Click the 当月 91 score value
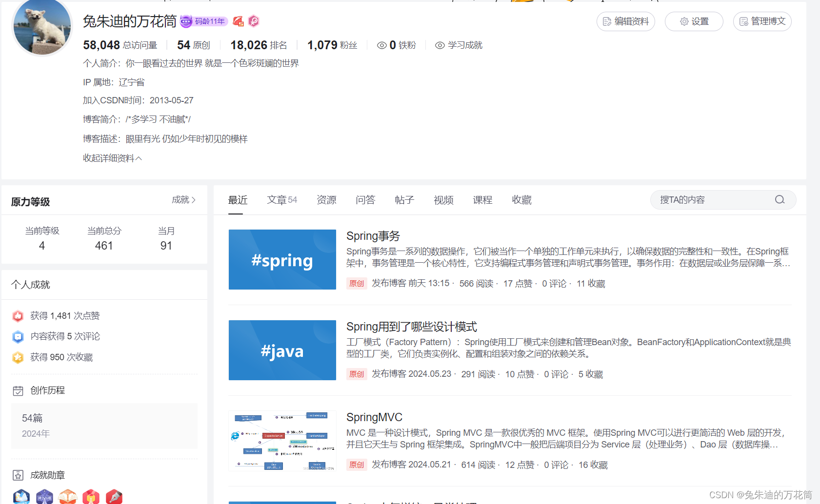820x504 pixels. click(166, 246)
